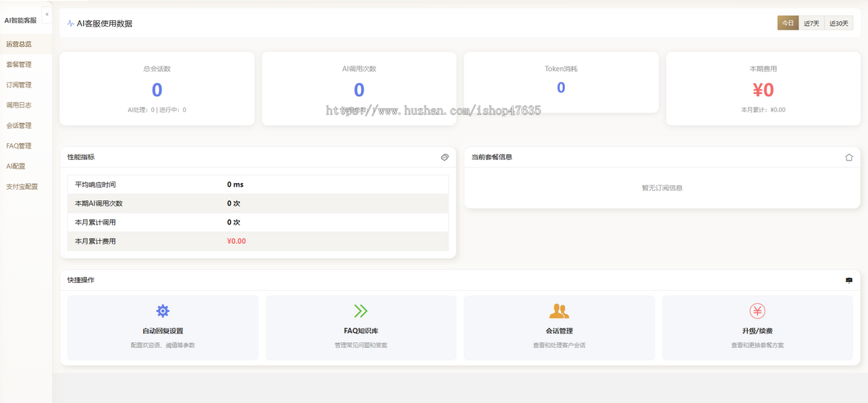Open the 自动回复设置 quick action card
The width and height of the screenshot is (868, 403).
click(163, 328)
